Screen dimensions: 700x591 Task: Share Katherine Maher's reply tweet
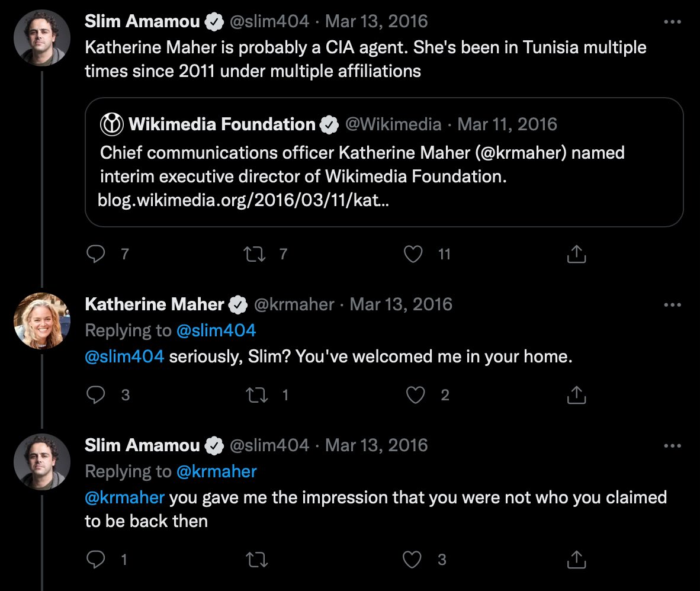click(576, 395)
